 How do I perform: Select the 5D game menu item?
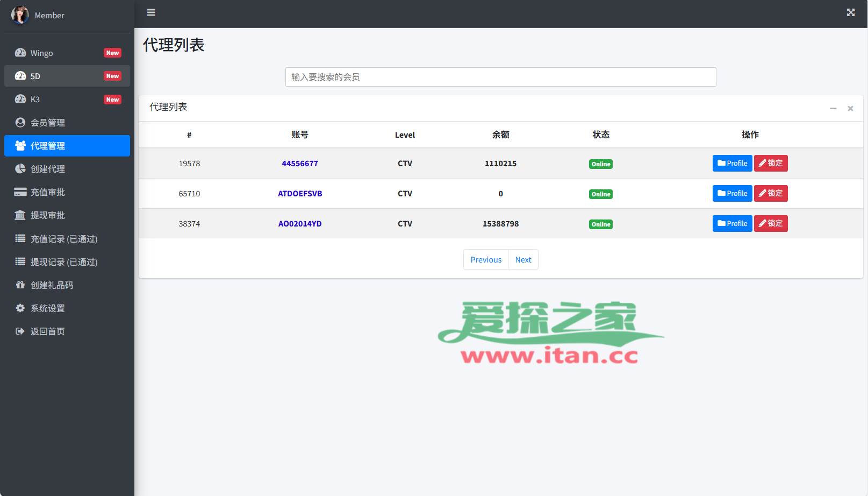(35, 76)
